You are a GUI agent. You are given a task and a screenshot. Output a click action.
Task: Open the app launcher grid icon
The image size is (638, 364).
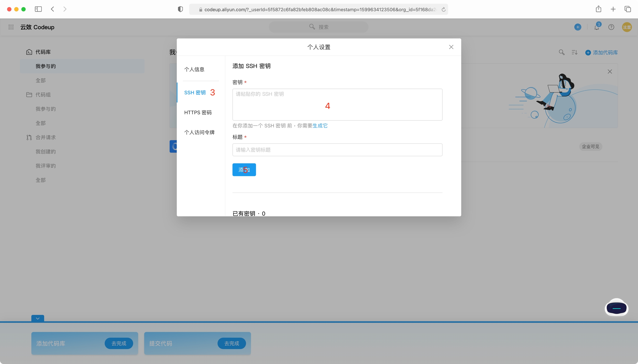(x=11, y=27)
